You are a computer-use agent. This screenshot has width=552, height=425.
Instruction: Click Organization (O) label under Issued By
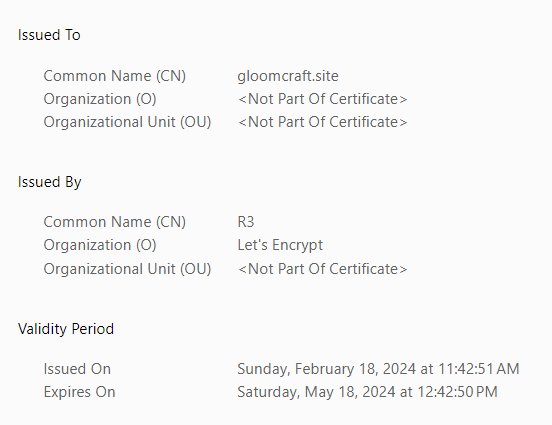coord(100,245)
